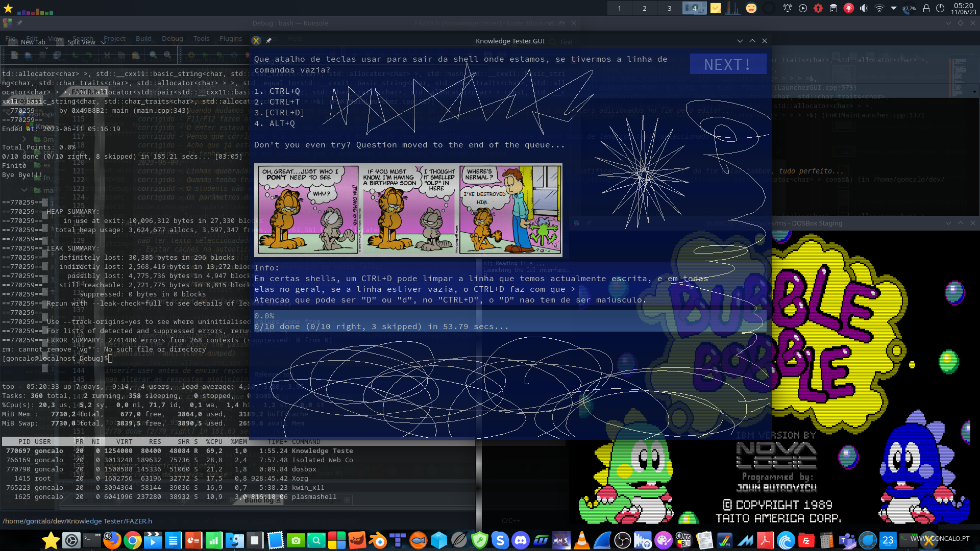Open the Plugins menu

[231, 38]
